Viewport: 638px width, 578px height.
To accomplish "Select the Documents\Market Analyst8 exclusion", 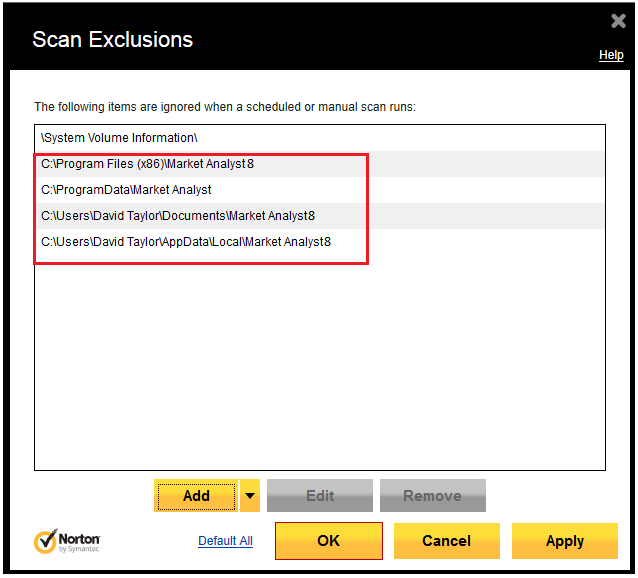I will (319, 216).
